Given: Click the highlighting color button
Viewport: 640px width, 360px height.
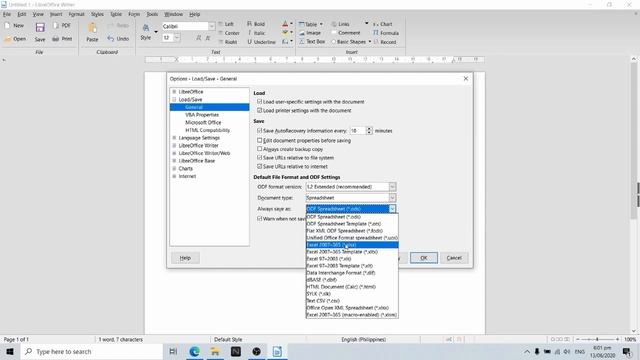Looking at the screenshot, I should tap(285, 33).
